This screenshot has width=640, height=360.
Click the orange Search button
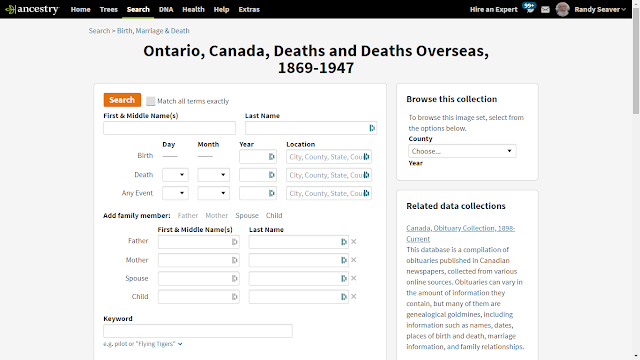[122, 100]
